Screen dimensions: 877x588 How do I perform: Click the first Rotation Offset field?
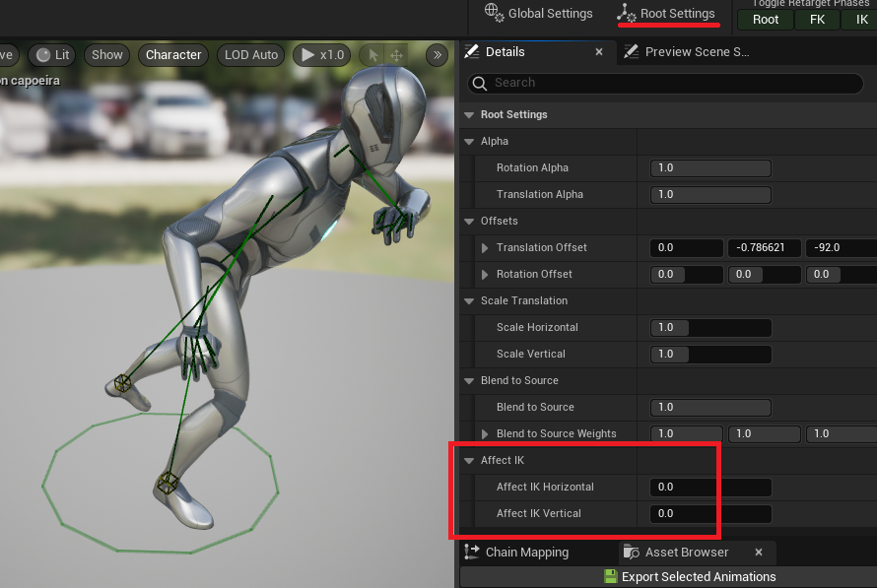(x=686, y=275)
